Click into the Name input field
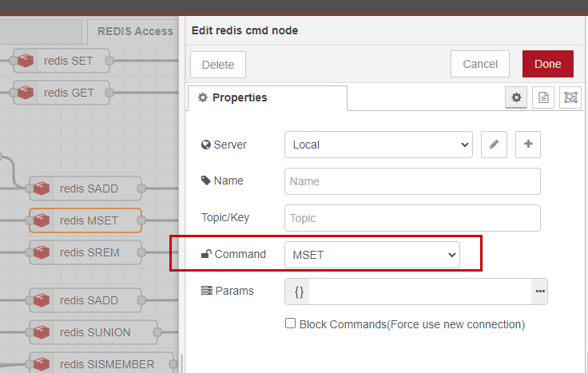This screenshot has height=373, width=588. 412,181
